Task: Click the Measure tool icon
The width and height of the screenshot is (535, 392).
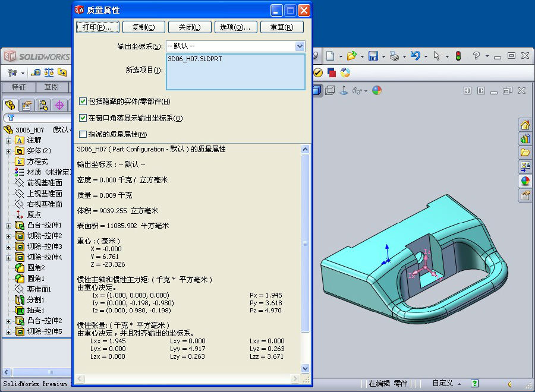Action: (36, 72)
